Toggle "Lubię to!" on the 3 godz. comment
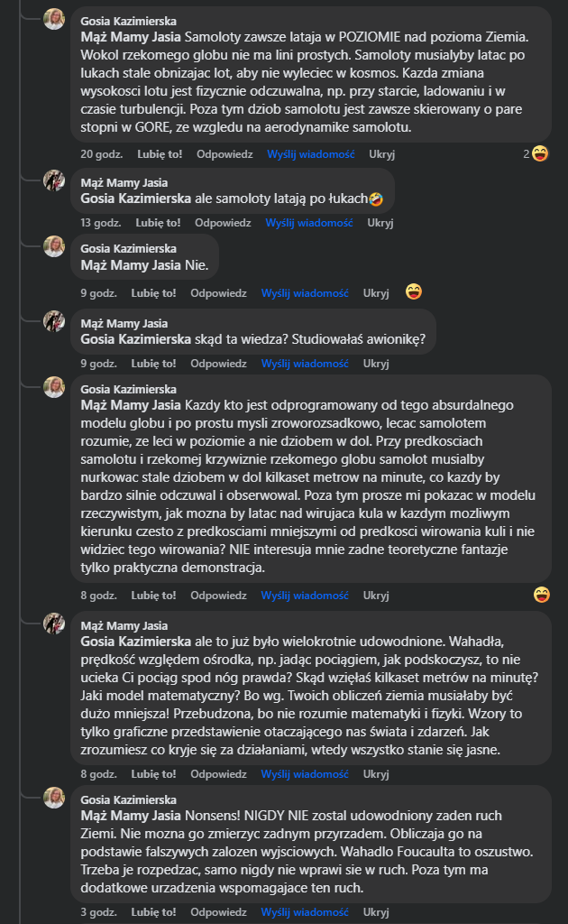Viewport: 568px width, 924px height. [153, 912]
